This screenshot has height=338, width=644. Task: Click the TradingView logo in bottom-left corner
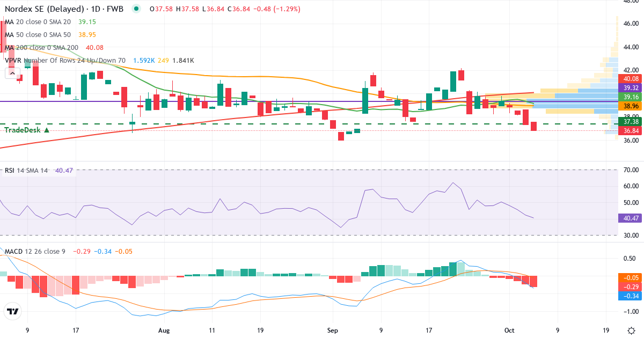click(13, 311)
